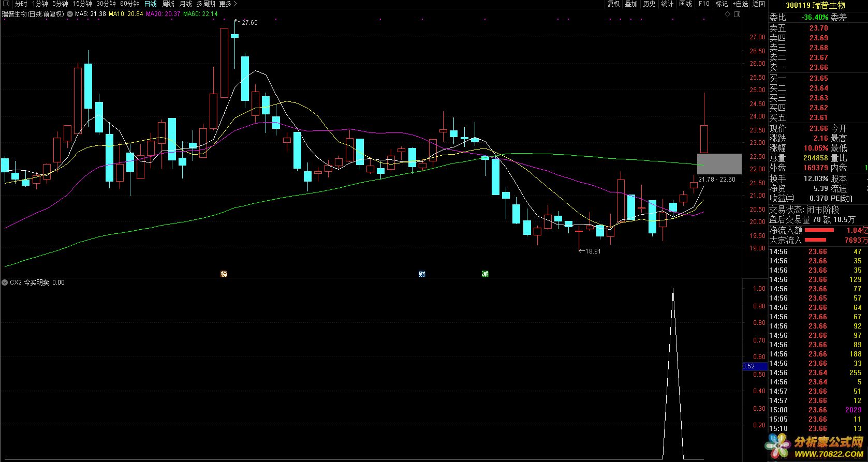Click the 15:00 trade row volume 2029
Viewport: 868px width, 462px height.
click(854, 410)
